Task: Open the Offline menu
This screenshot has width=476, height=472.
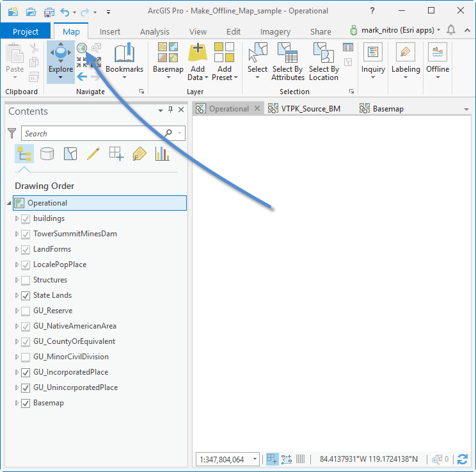Action: pyautogui.click(x=438, y=61)
